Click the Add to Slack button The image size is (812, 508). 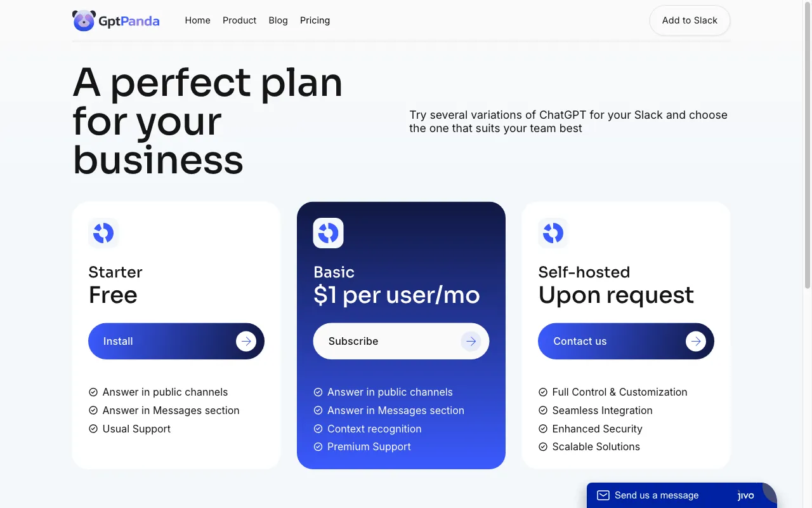(690, 20)
